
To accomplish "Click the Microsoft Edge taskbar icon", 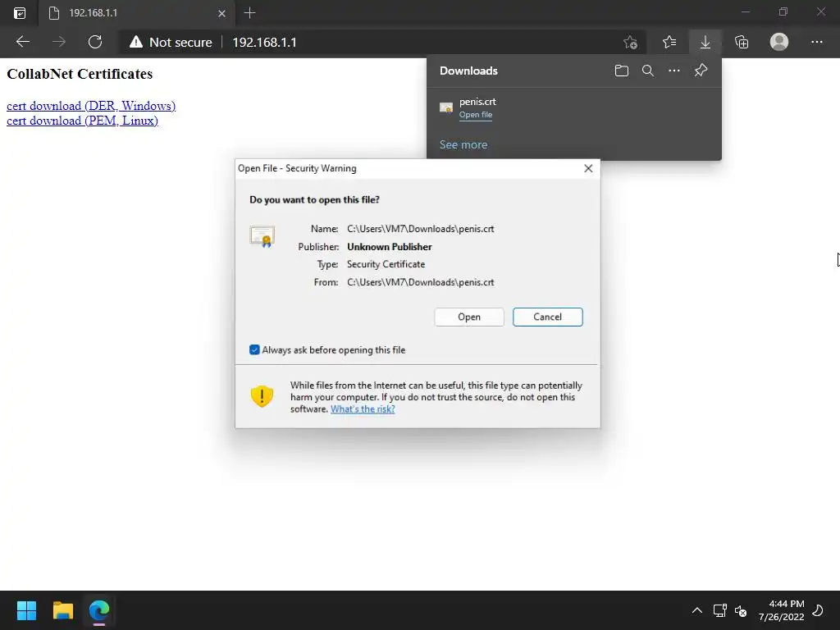I will point(99,610).
